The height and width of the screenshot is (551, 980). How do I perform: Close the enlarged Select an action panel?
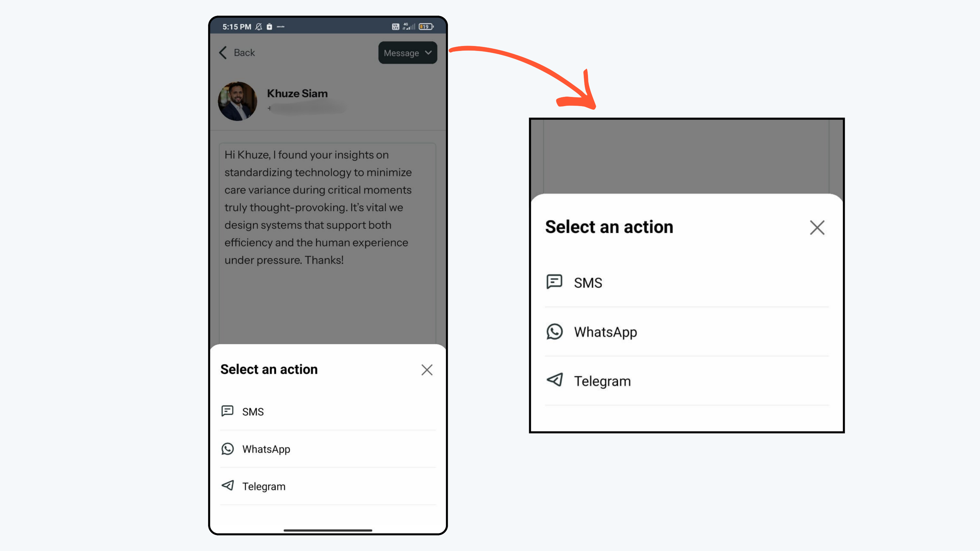click(x=817, y=228)
